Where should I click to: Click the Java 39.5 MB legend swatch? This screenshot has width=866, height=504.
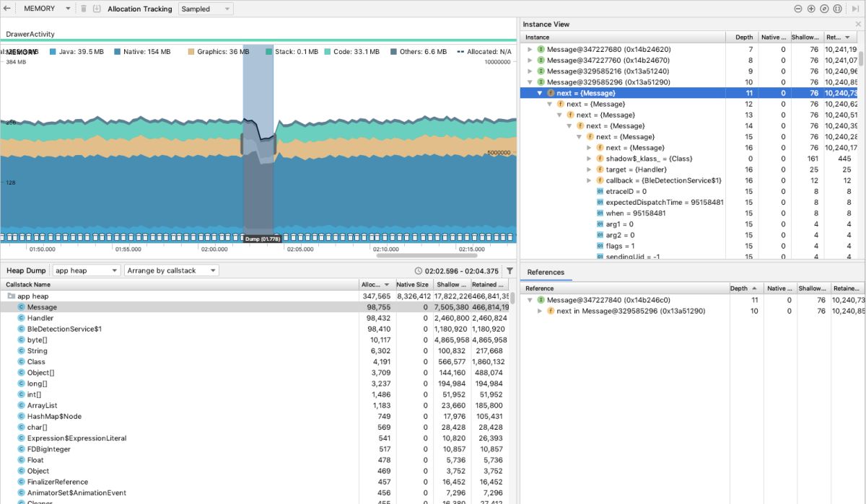coord(53,52)
